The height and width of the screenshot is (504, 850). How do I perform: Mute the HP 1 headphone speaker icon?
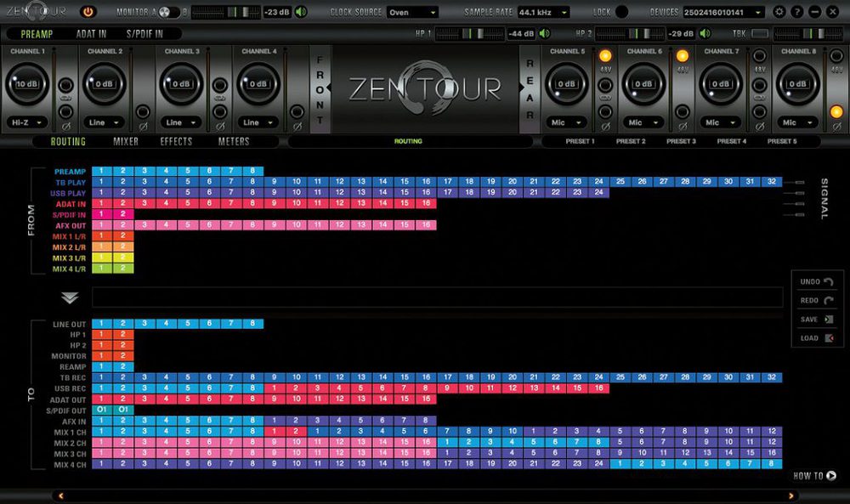(x=545, y=34)
